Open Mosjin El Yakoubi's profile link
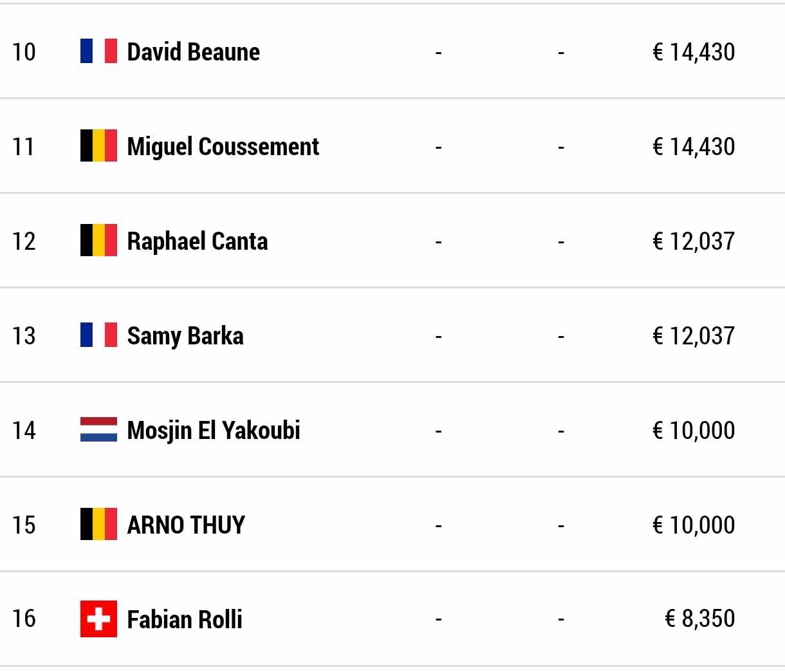Screen dimensions: 785x672 (x=214, y=431)
